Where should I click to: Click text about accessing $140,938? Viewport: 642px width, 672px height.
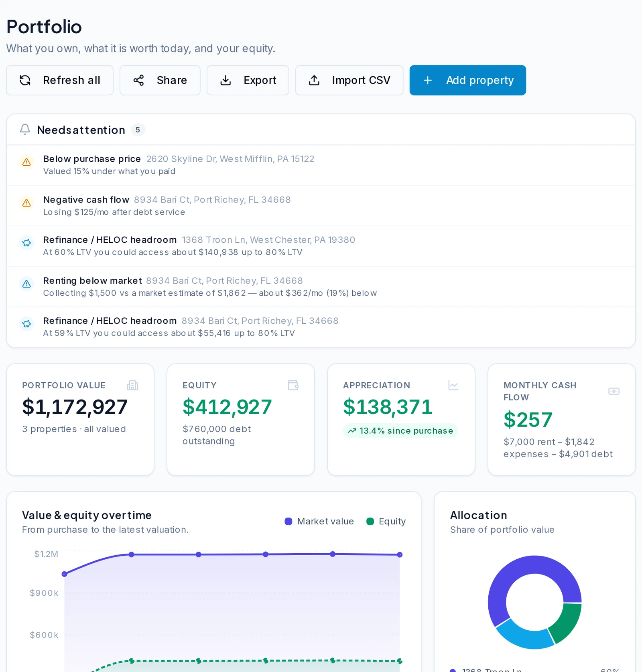173,252
